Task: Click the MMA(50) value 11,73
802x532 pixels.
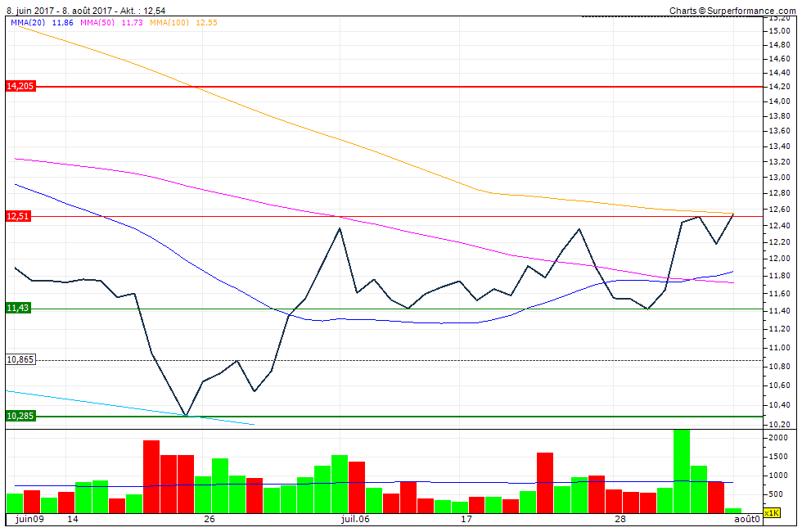Action: [132, 23]
